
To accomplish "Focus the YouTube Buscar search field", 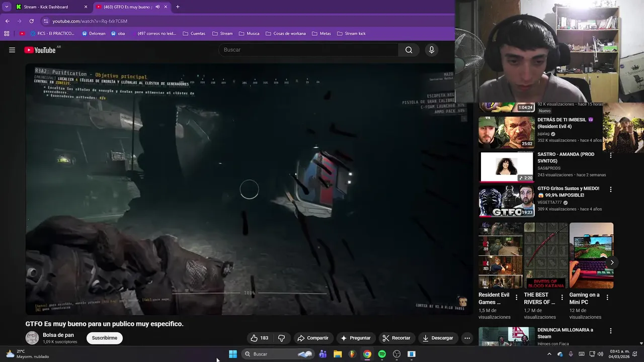I will pos(308,50).
